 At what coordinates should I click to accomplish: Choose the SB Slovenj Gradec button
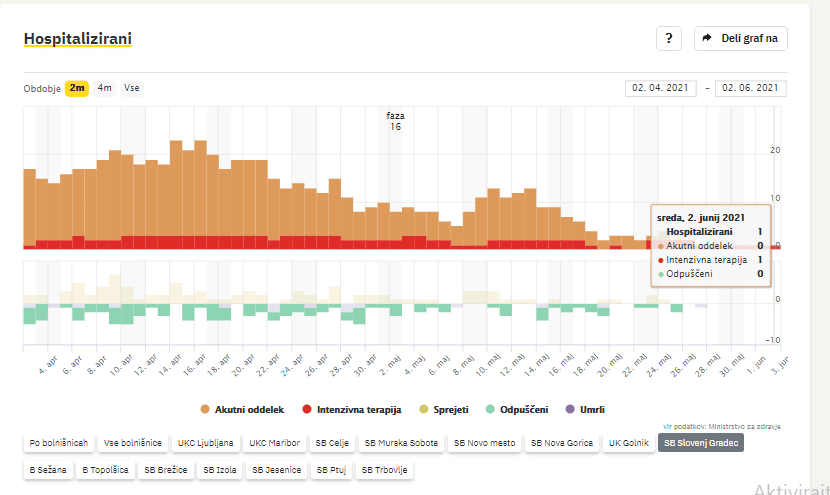pyautogui.click(x=700, y=442)
